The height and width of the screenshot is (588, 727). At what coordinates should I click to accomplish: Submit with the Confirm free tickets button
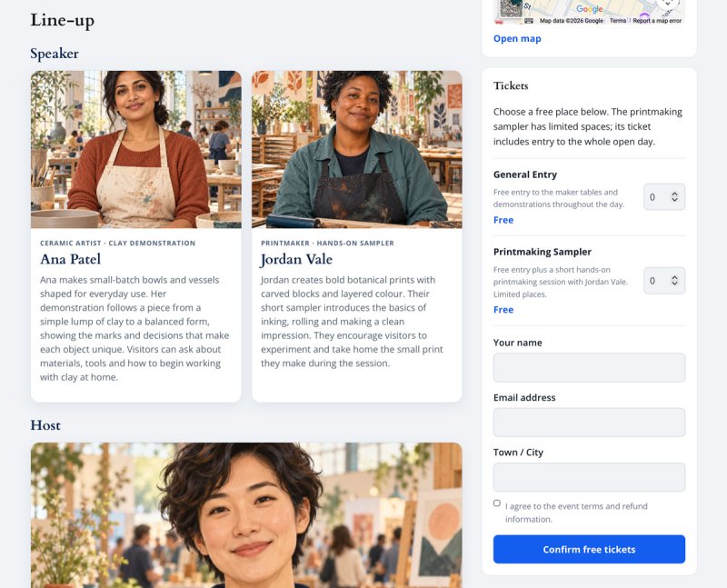click(589, 550)
